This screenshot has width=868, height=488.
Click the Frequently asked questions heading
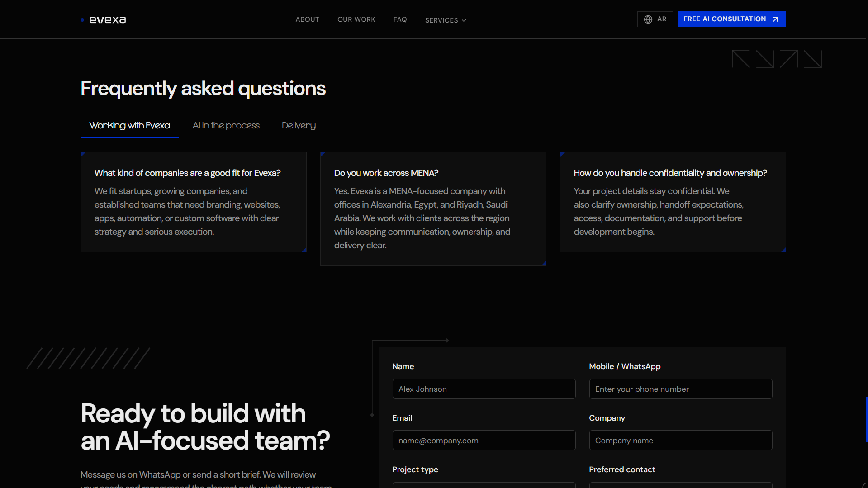[203, 89]
